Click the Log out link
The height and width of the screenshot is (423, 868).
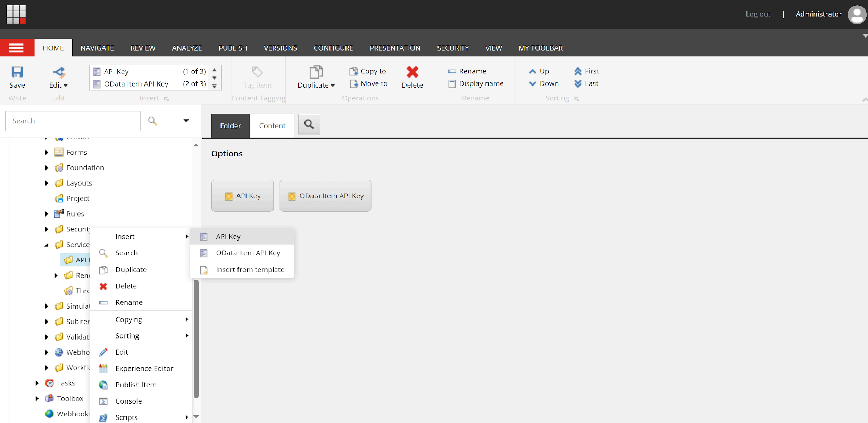tap(758, 14)
